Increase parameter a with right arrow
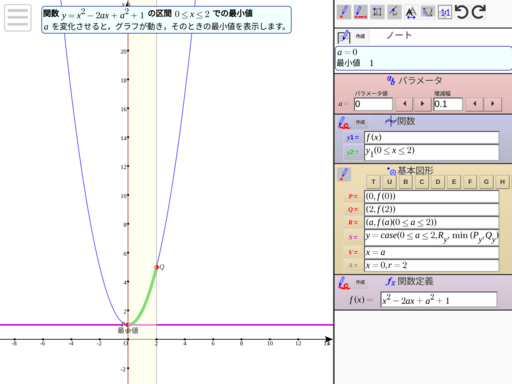The width and height of the screenshot is (512, 384). [x=422, y=104]
